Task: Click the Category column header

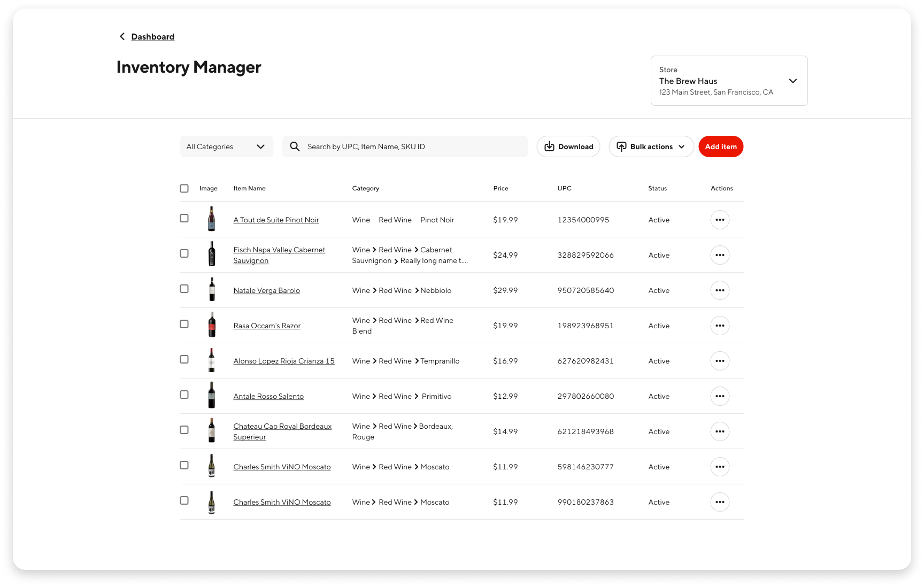Action: click(x=366, y=188)
